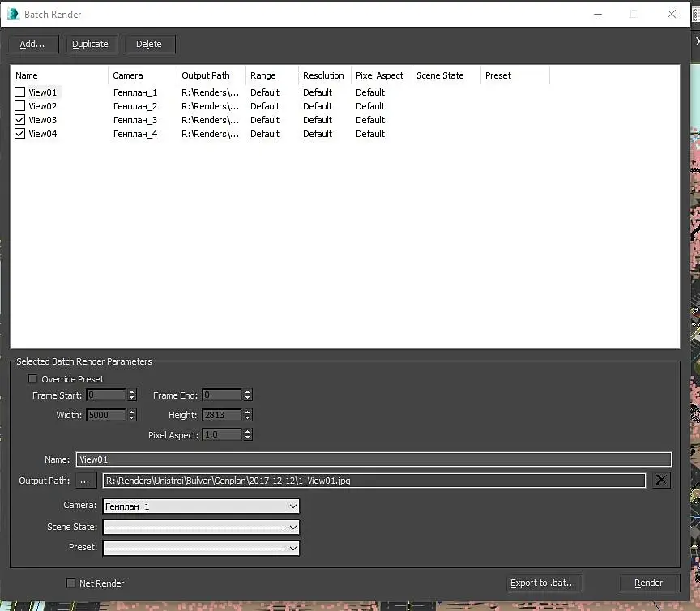Click the View03 Range Default cell
Image resolution: width=700 pixels, height=611 pixels.
265,120
